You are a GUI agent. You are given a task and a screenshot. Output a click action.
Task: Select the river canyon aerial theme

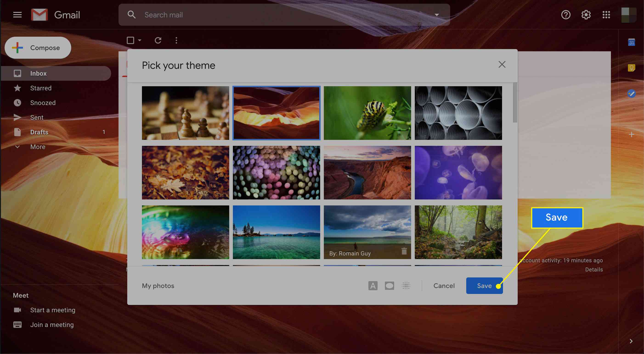(367, 172)
